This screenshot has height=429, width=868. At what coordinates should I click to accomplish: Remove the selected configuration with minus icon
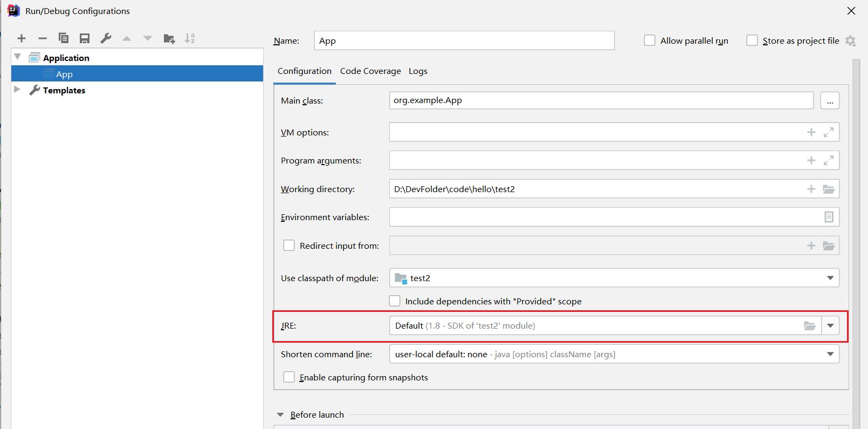pos(43,38)
